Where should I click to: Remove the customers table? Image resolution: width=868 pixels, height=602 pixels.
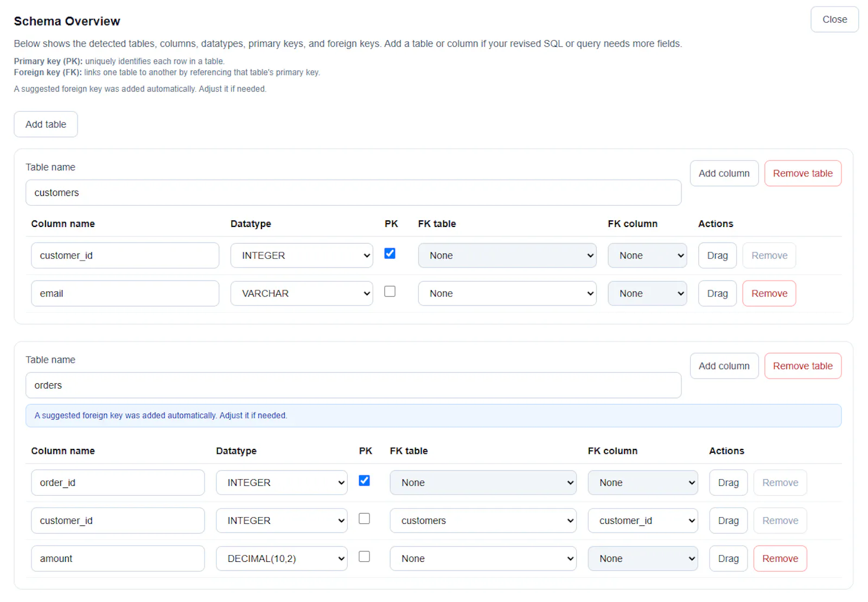click(802, 173)
